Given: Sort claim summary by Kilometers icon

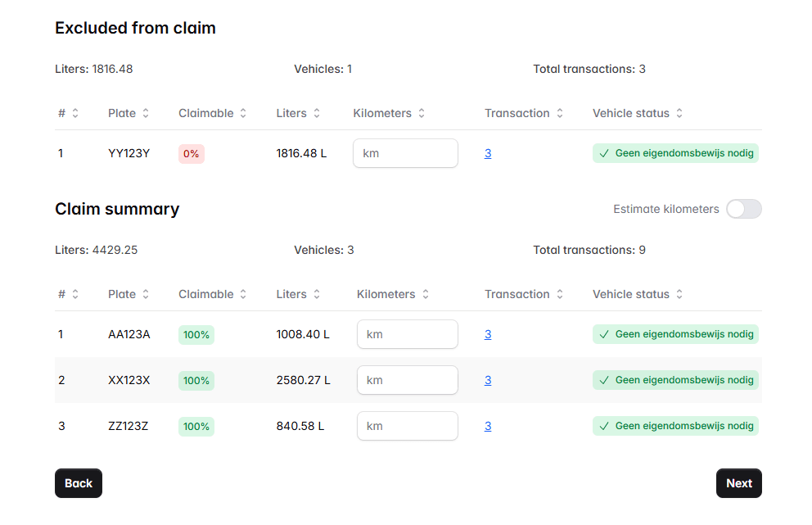Looking at the screenshot, I should pyautogui.click(x=426, y=295).
